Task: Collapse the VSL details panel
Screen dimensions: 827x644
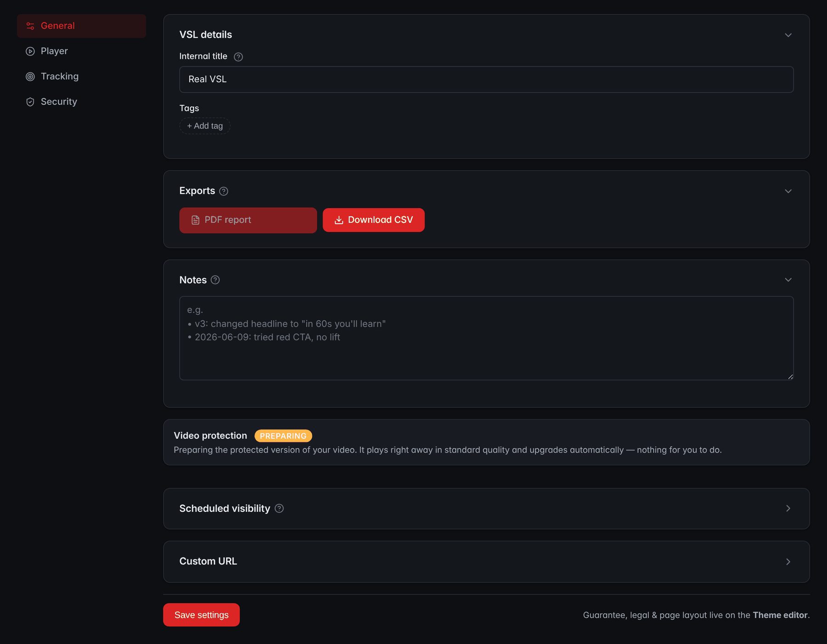Action: (788, 35)
